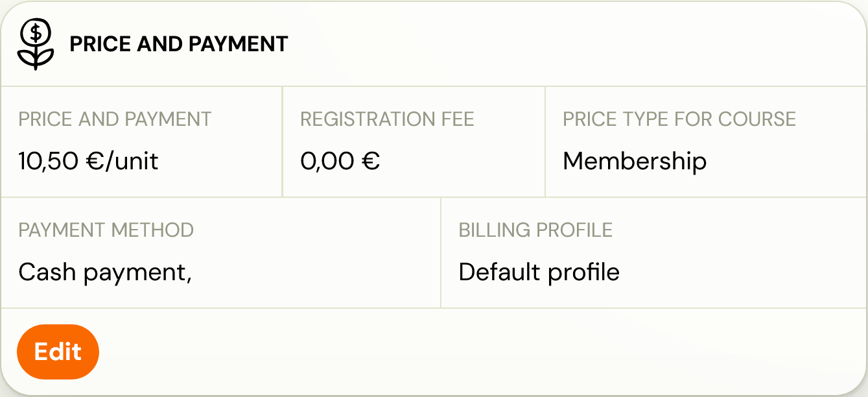Click the price and payment cell
This screenshot has width=868, height=397.
(141, 141)
